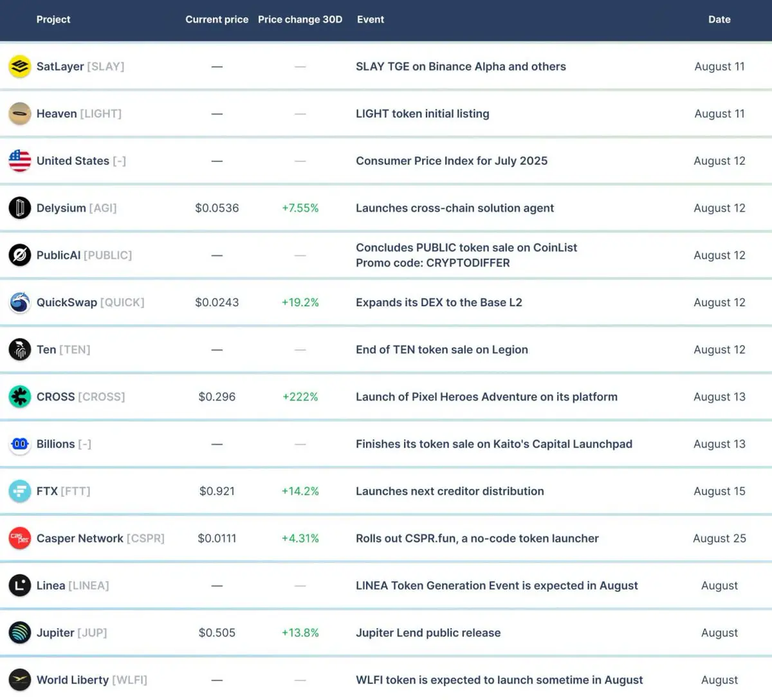Click Launches next creditor distribution event
This screenshot has width=772, height=700.
click(x=450, y=491)
